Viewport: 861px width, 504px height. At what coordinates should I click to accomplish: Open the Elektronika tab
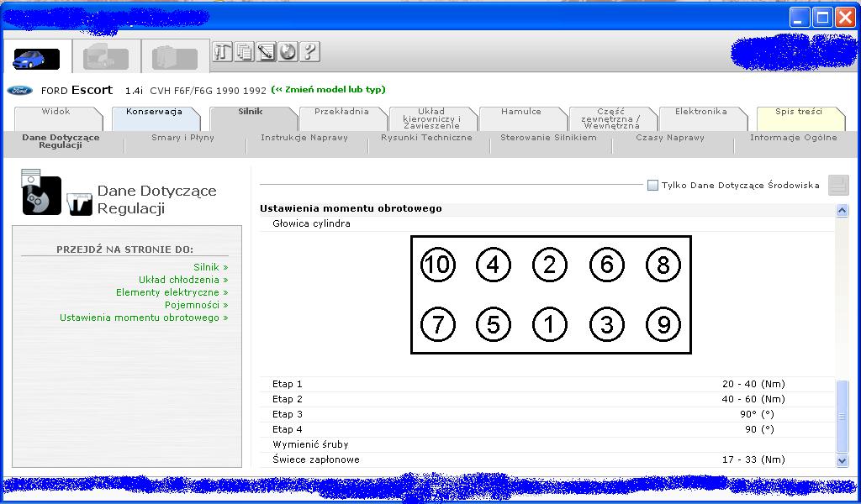(x=700, y=112)
